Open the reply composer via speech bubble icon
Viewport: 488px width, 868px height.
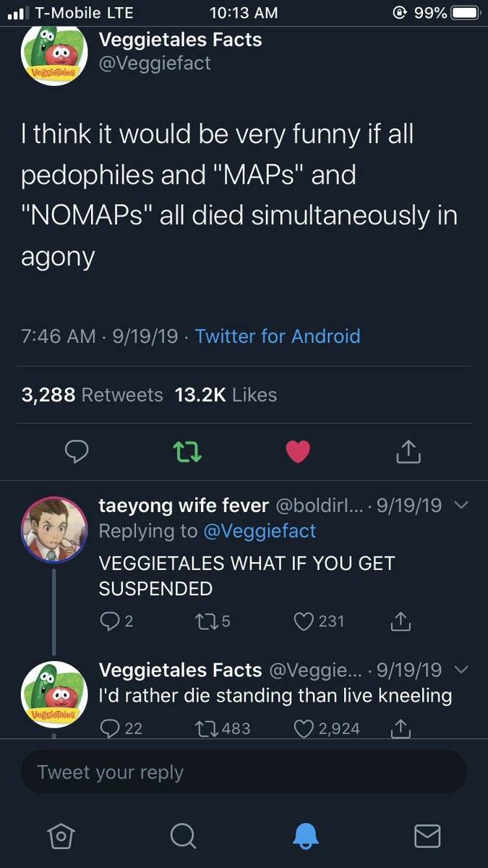[x=77, y=451]
